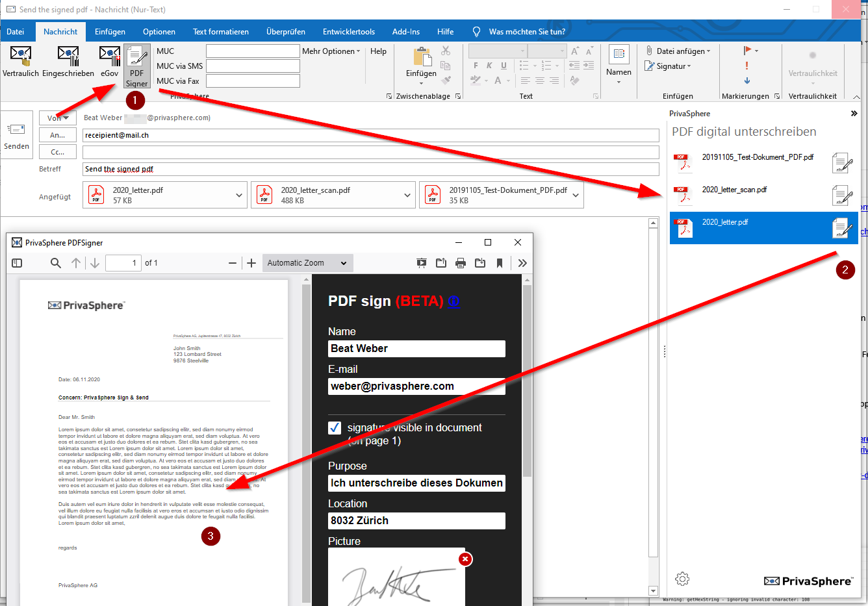Open Text formatieren tab
868x606 pixels.
pos(221,31)
